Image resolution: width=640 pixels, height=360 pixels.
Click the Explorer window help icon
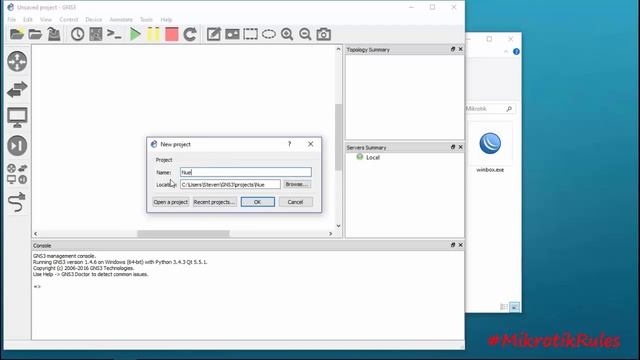pos(516,52)
